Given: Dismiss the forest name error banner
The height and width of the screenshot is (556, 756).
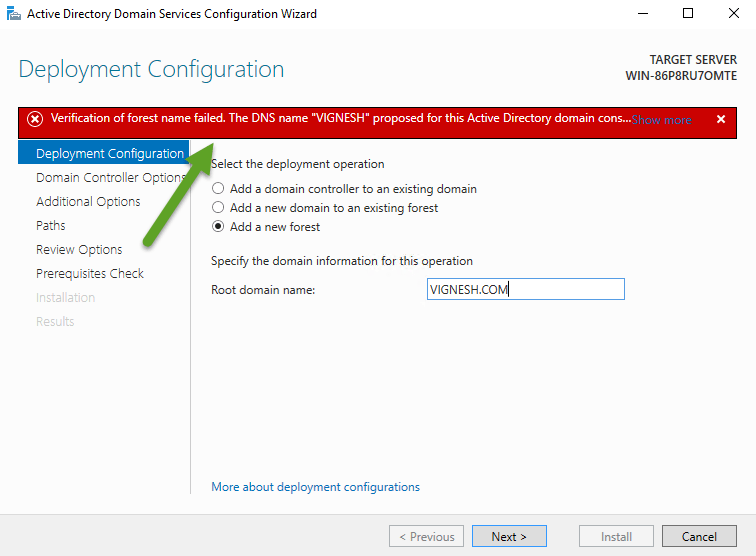Looking at the screenshot, I should [x=721, y=119].
